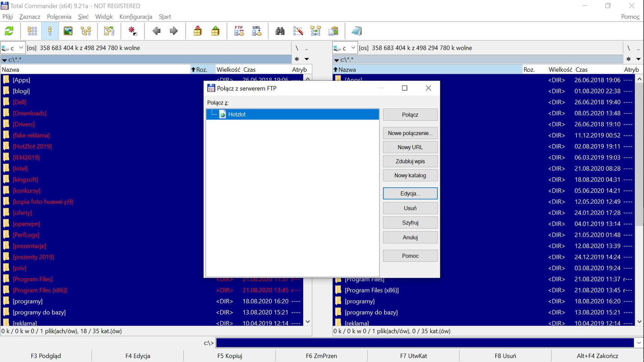Image resolution: width=644 pixels, height=362 pixels.
Task: Open the Start menu in menu bar
Action: 165,16
